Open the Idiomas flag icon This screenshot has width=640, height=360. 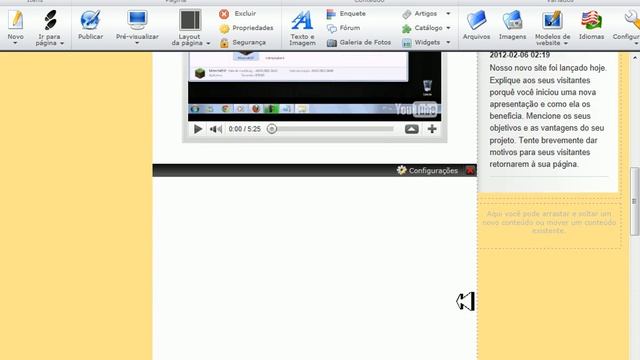[x=591, y=20]
